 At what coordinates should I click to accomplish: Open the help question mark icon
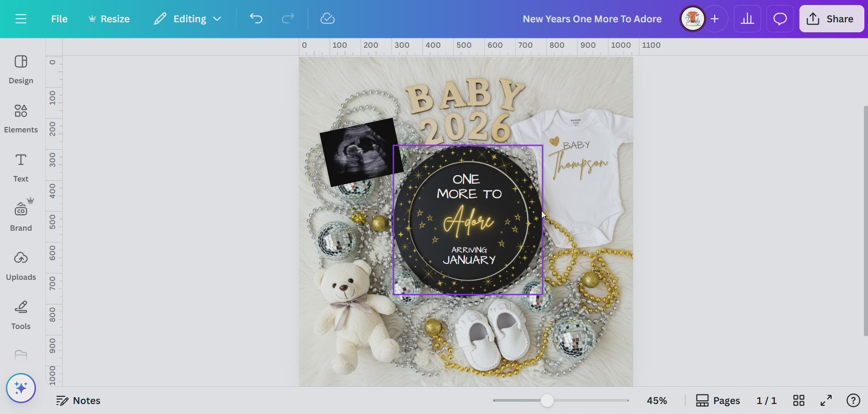pos(853,400)
